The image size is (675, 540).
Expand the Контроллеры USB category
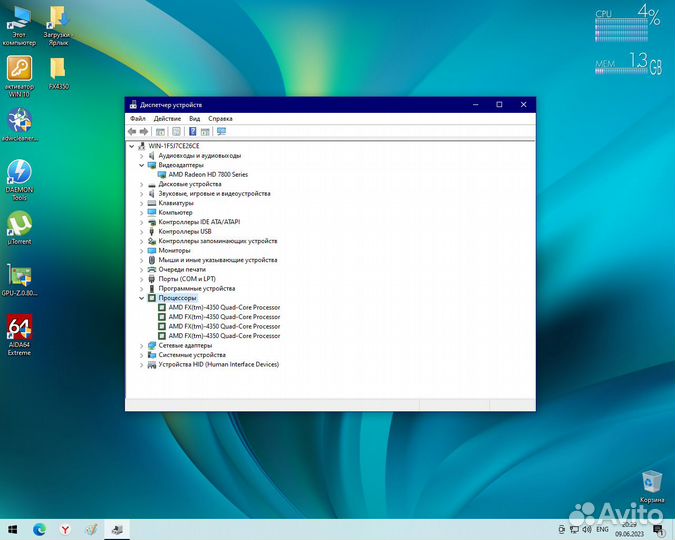point(142,231)
